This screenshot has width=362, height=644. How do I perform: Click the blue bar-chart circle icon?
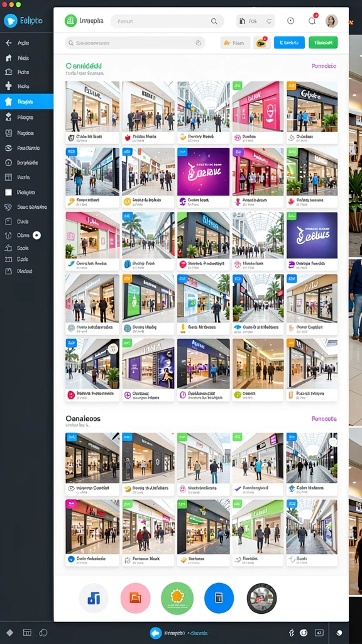coord(94,598)
